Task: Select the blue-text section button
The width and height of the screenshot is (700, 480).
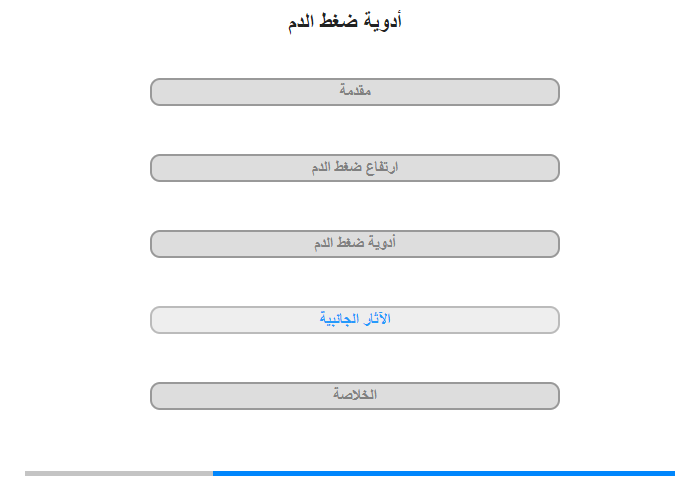Action: [355, 320]
